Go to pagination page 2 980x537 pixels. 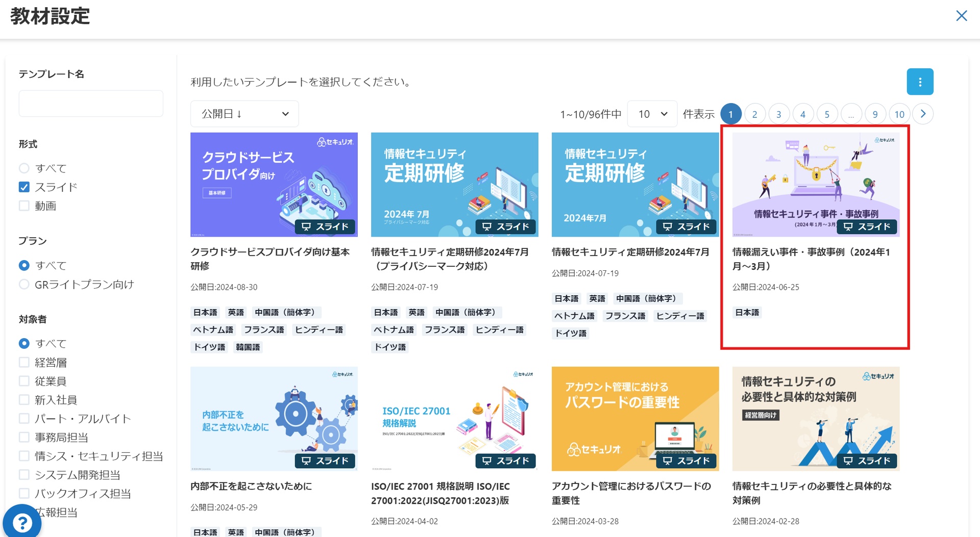pyautogui.click(x=754, y=114)
